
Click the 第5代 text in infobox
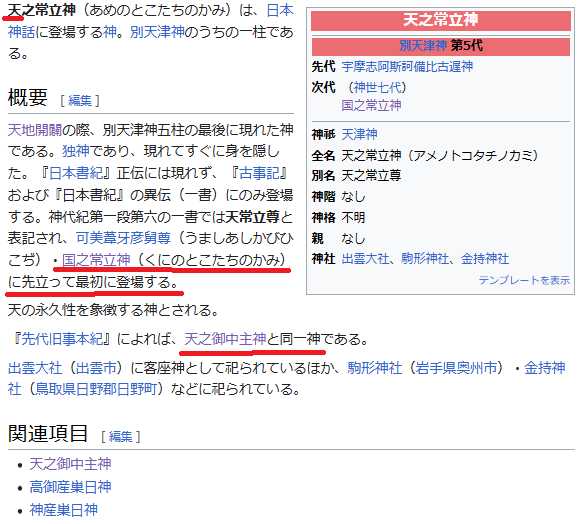pos(467,46)
